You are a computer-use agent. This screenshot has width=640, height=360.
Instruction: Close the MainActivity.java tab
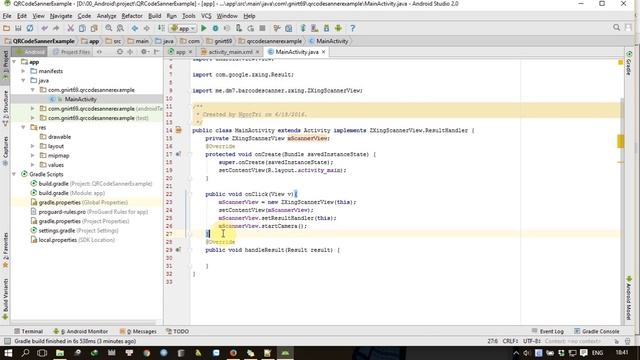(x=323, y=52)
